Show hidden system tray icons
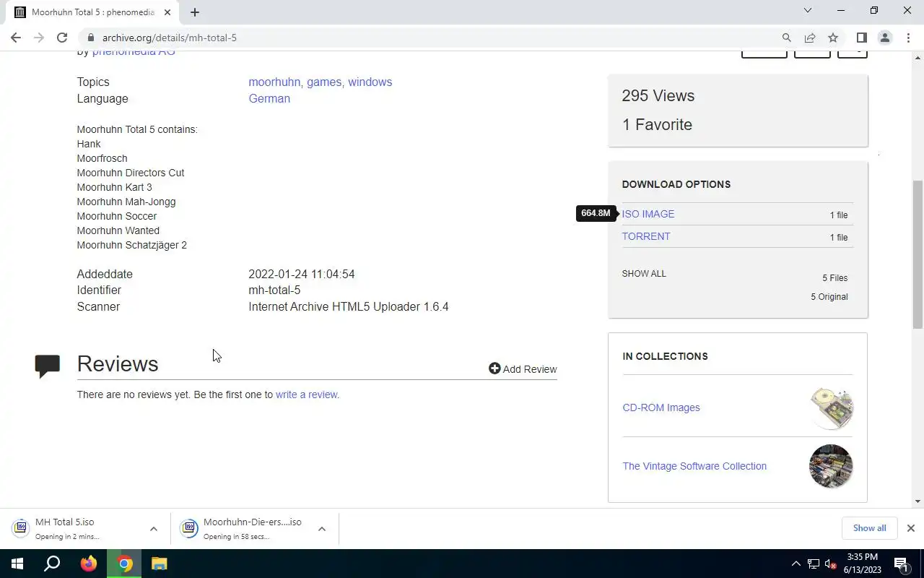 click(796, 564)
